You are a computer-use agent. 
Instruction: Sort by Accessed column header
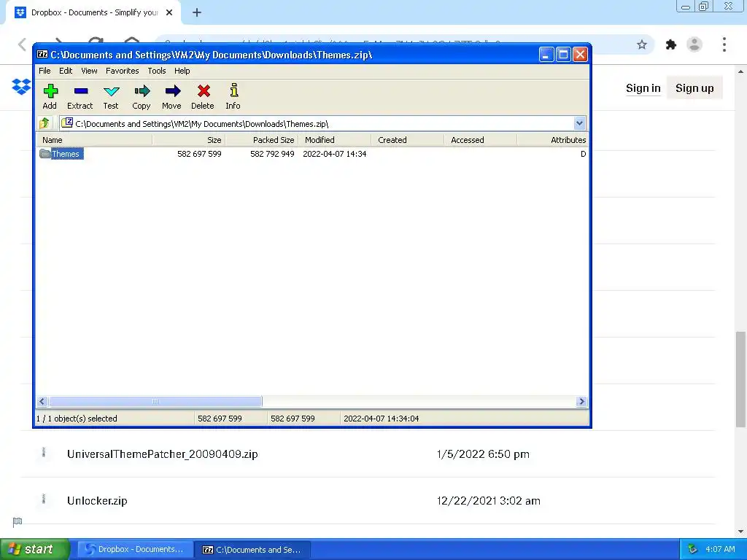tap(480, 140)
